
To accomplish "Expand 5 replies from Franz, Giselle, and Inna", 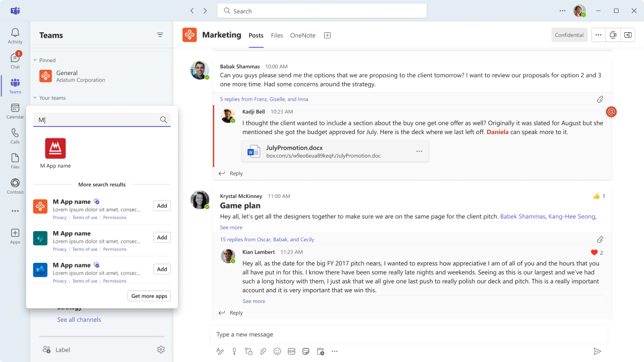I will 264,99.
